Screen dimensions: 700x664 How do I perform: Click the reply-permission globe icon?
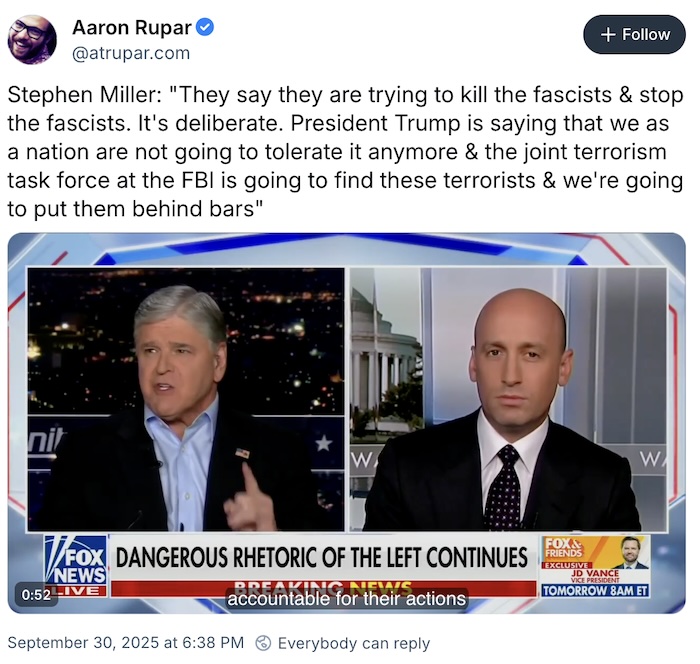[263, 643]
